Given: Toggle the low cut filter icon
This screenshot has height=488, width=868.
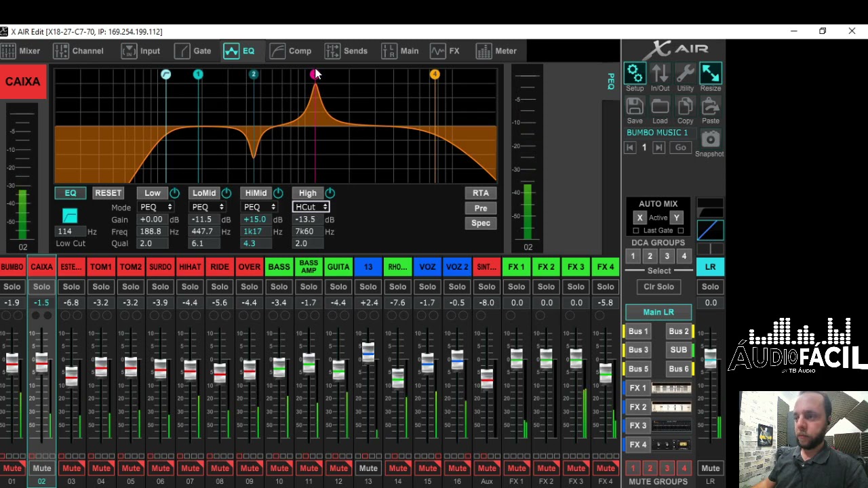Looking at the screenshot, I should coord(70,216).
